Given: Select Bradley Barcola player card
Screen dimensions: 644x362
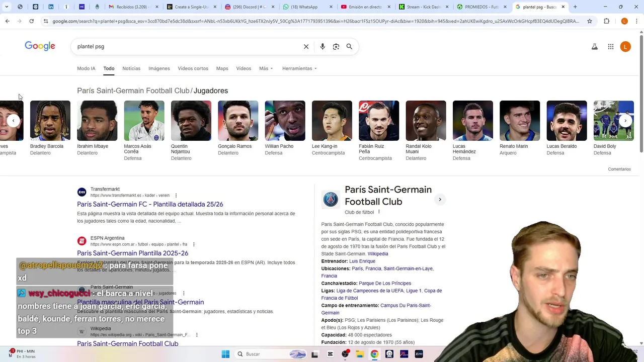Looking at the screenshot, I should tap(50, 128).
